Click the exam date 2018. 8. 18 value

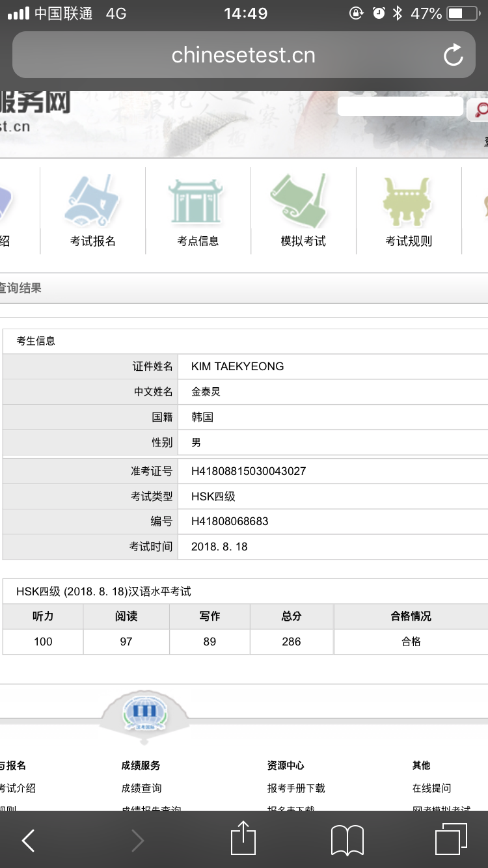[x=219, y=547]
